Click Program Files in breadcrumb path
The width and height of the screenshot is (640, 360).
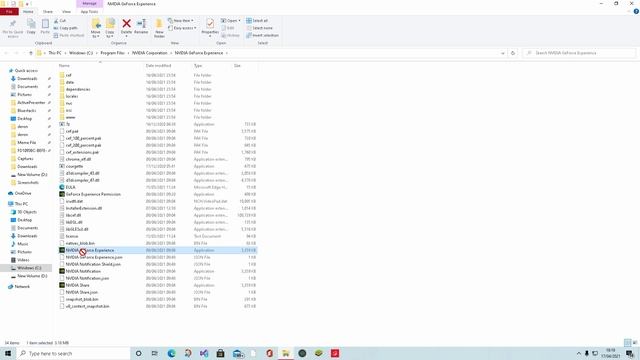[x=112, y=53]
